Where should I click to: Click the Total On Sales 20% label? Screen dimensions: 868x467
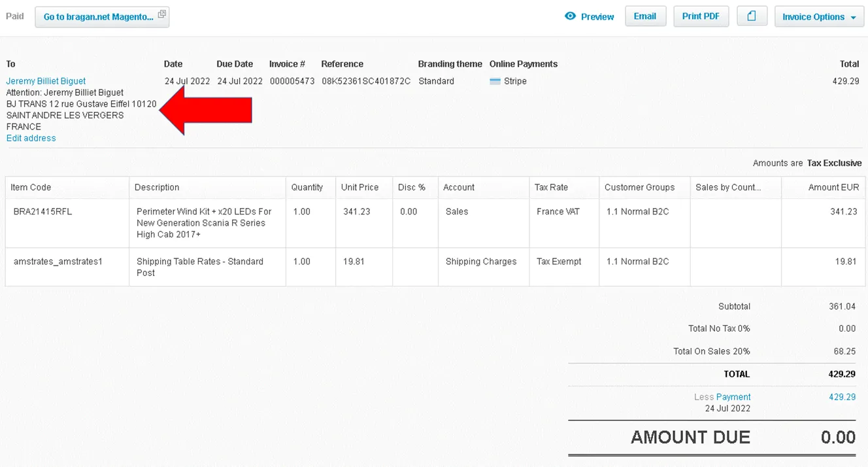tap(712, 351)
